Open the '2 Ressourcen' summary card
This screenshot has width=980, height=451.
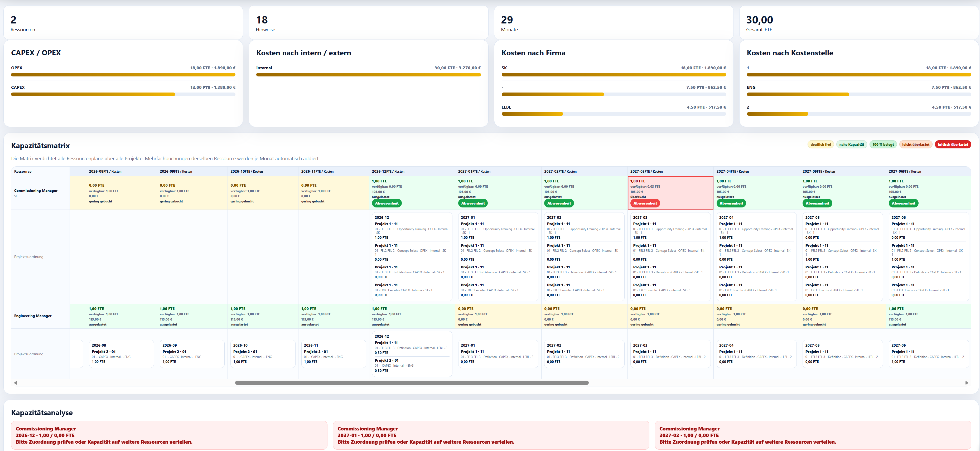tap(123, 23)
